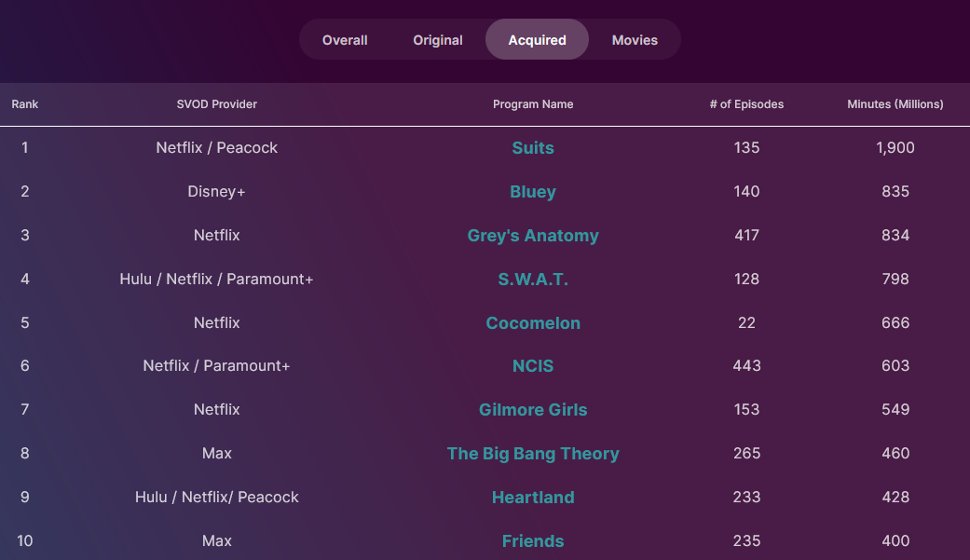970x560 pixels.
Task: Click the Cocomelon program name
Action: [x=533, y=323]
